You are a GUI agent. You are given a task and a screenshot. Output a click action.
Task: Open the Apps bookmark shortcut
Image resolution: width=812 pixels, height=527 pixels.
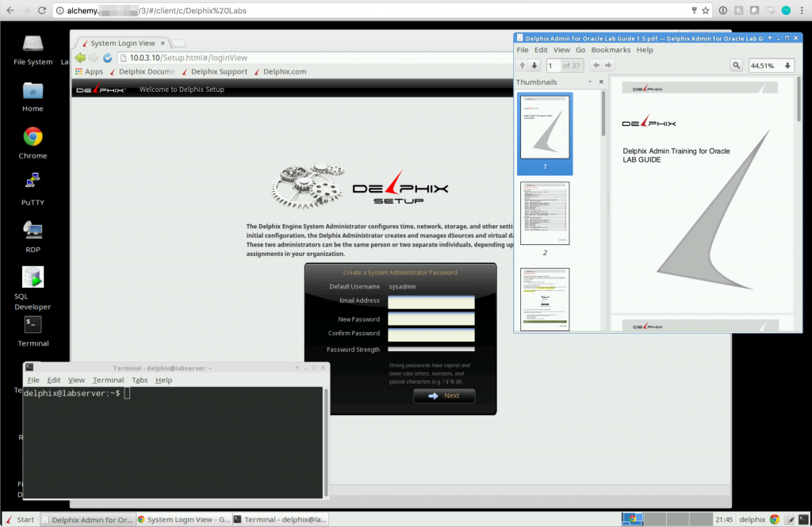pos(89,71)
